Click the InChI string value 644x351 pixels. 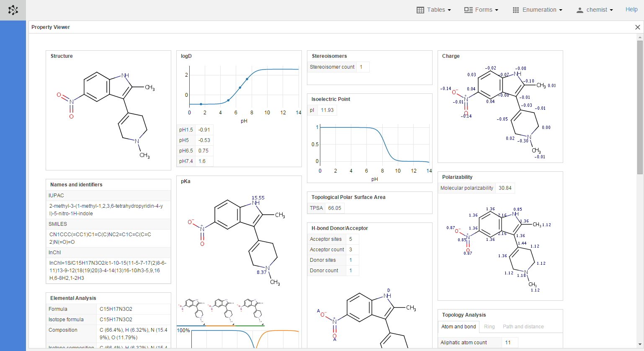coord(108,271)
